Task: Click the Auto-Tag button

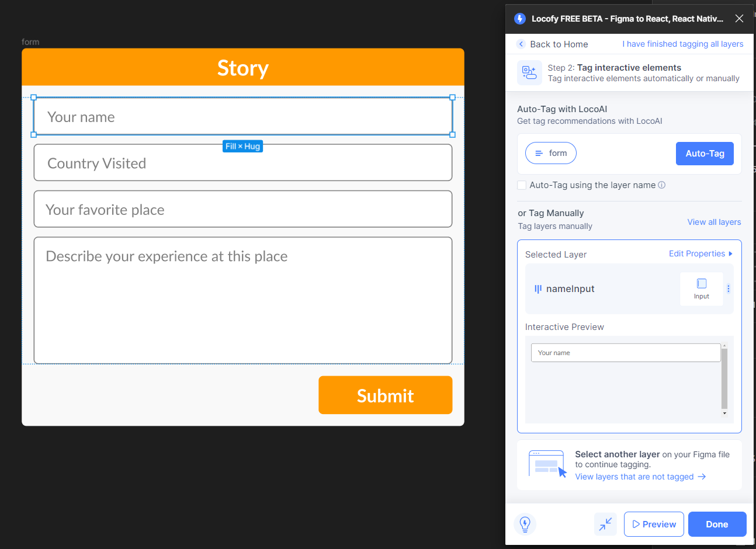Action: pyautogui.click(x=705, y=153)
